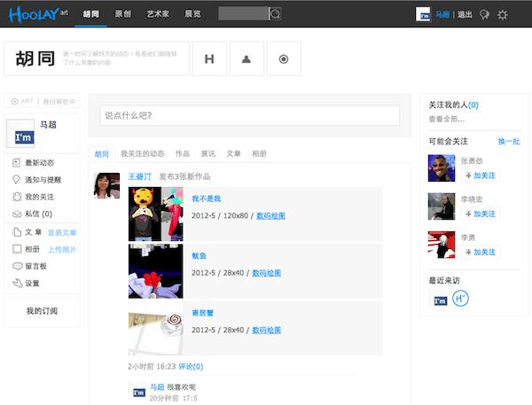
Task: Open 张勇劲 suggested user avatar
Action: pyautogui.click(x=442, y=168)
